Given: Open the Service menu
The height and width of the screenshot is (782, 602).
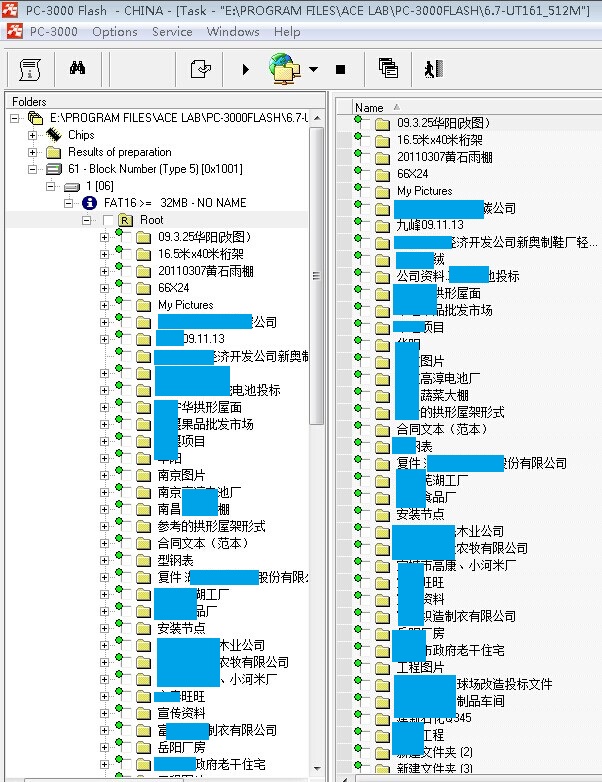Looking at the screenshot, I should click(x=172, y=32).
